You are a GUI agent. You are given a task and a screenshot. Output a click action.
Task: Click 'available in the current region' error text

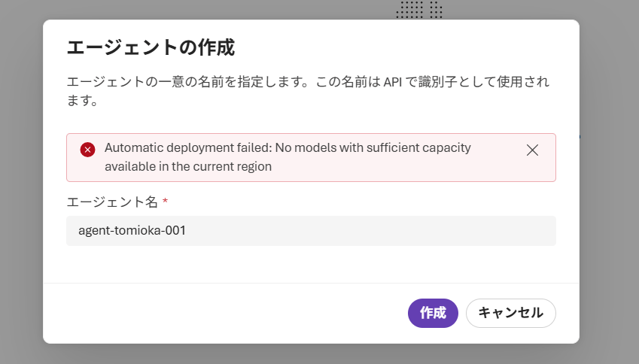click(x=188, y=167)
